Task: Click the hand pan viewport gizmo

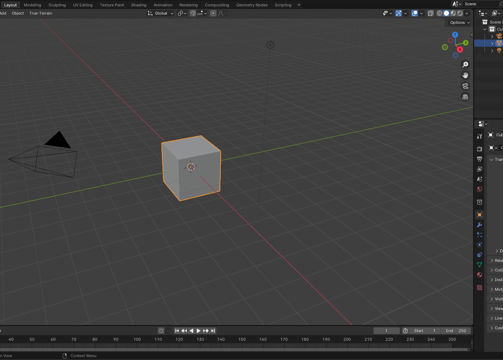Action: click(x=465, y=75)
